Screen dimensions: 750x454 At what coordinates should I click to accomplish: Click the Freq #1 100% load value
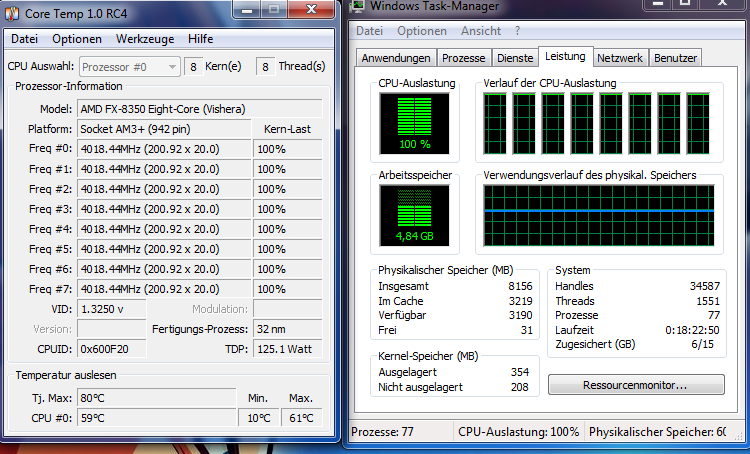287,169
